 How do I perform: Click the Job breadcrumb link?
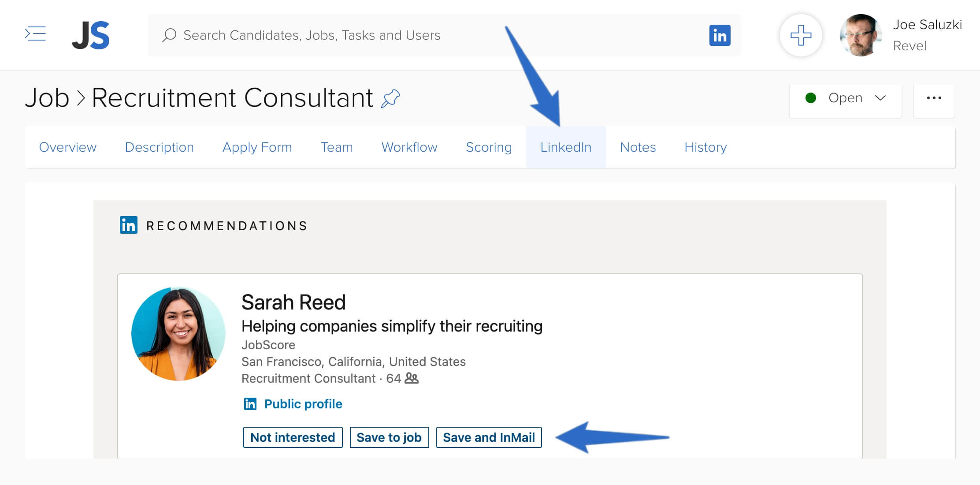click(47, 97)
